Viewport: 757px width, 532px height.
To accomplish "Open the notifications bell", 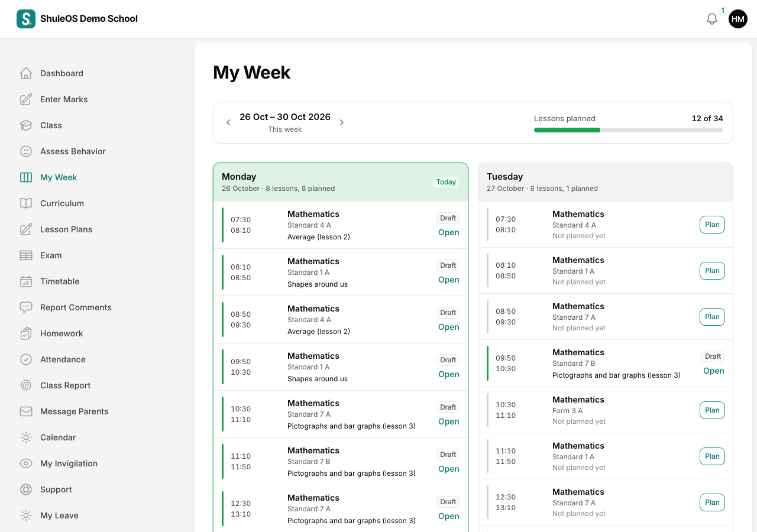I will click(712, 19).
